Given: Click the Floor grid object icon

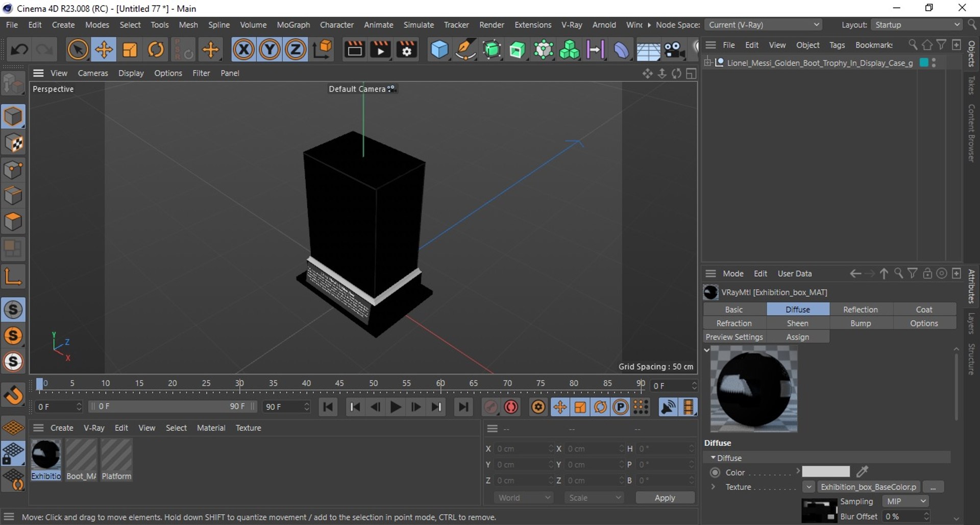Looking at the screenshot, I should click(x=648, y=50).
